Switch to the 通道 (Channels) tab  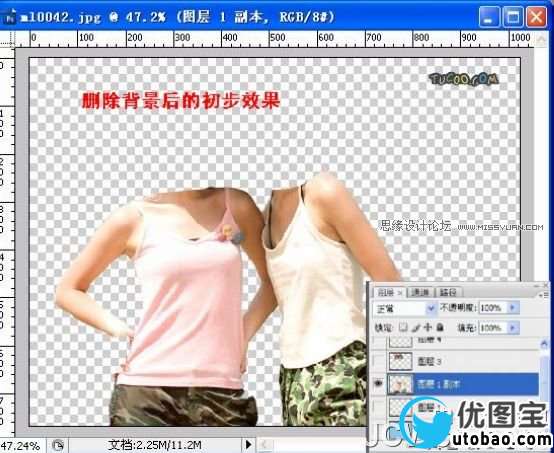tap(420, 292)
